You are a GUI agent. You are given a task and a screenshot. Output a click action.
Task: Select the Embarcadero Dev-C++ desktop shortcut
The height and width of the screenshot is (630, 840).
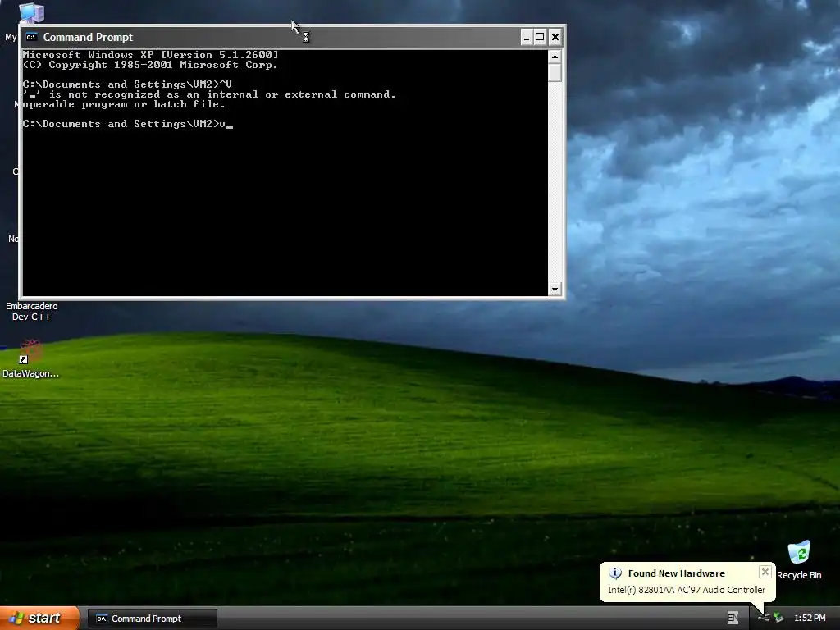(x=31, y=311)
